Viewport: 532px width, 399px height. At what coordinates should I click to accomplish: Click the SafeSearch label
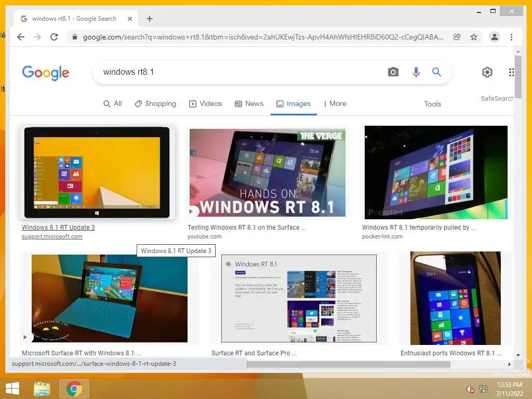497,98
